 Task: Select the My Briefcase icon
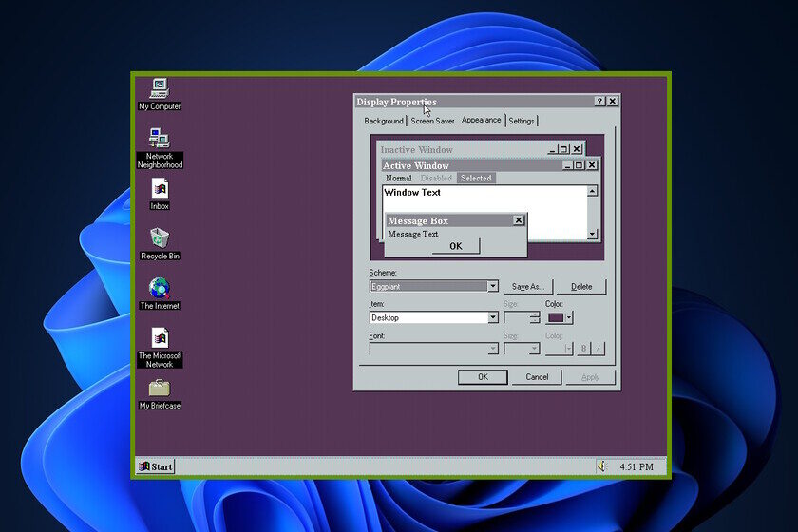[x=160, y=394]
